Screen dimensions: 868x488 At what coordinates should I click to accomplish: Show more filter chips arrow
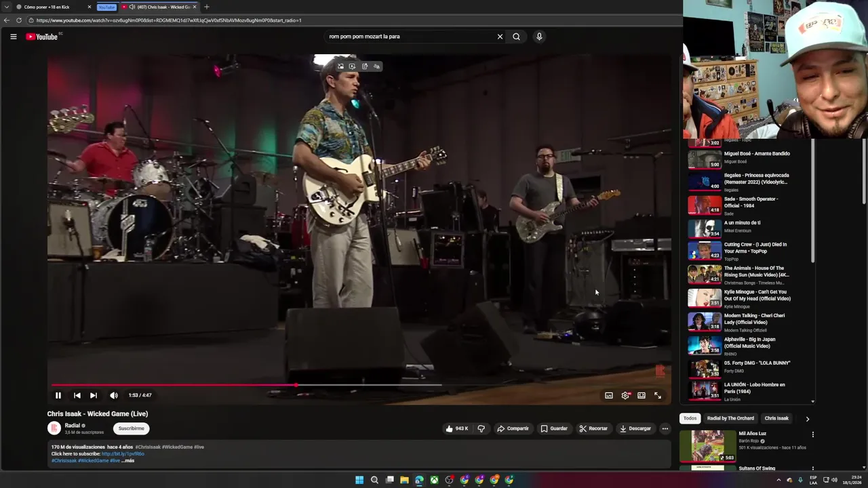807,419
